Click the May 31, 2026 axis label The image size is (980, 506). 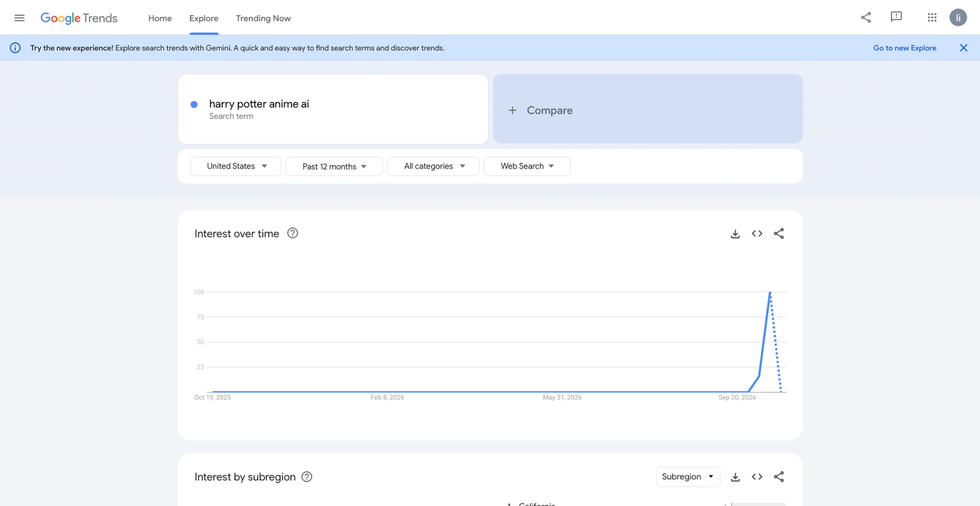[x=562, y=398]
